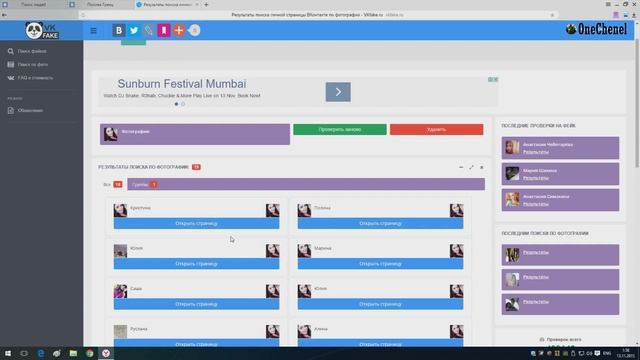Switch to the 'Все' results tab
The height and width of the screenshot is (360, 640).
(112, 184)
